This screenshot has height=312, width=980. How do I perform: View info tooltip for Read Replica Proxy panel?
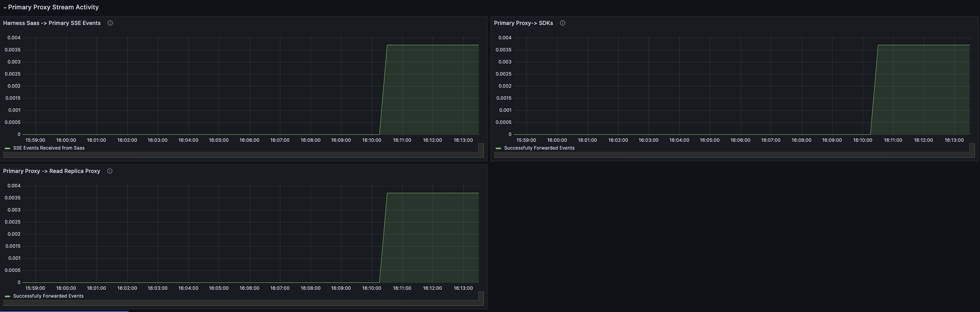pos(110,171)
